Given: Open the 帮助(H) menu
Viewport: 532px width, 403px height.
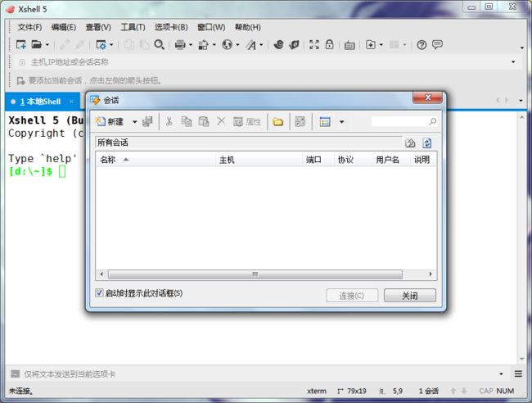Looking at the screenshot, I should [248, 27].
